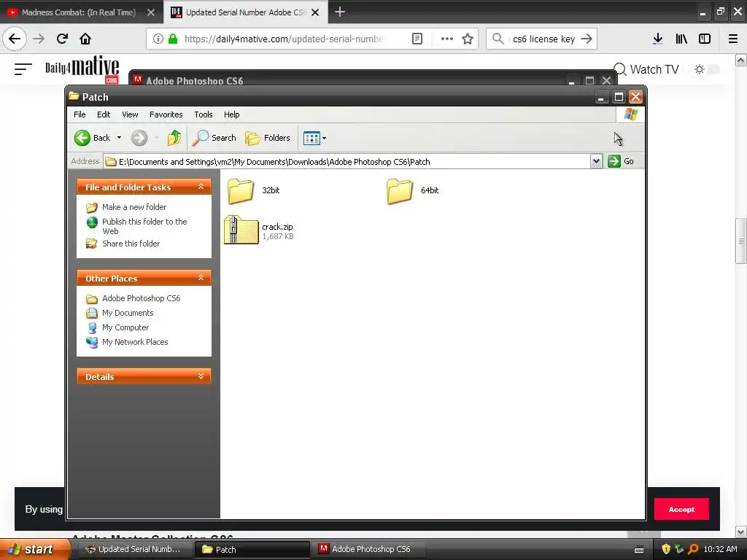Screen dimensions: 747x560
Task: Switch to Updated Serial Numb taskbar item
Action: 134,550
